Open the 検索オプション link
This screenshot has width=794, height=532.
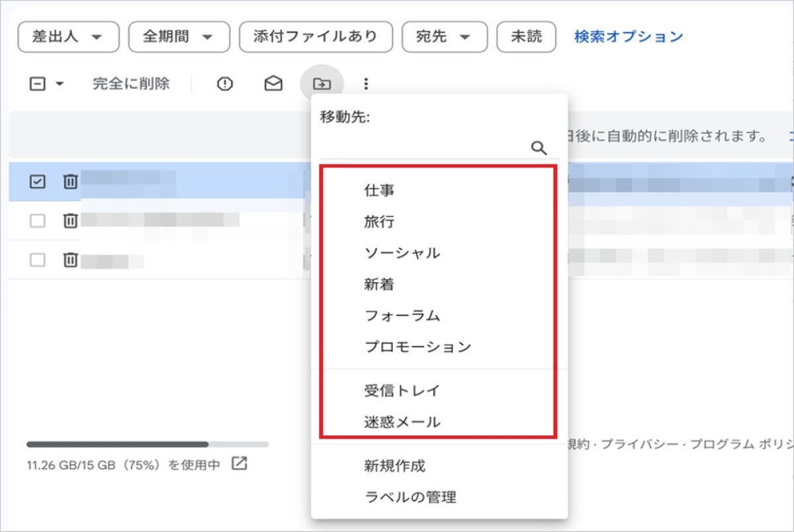pos(628,36)
